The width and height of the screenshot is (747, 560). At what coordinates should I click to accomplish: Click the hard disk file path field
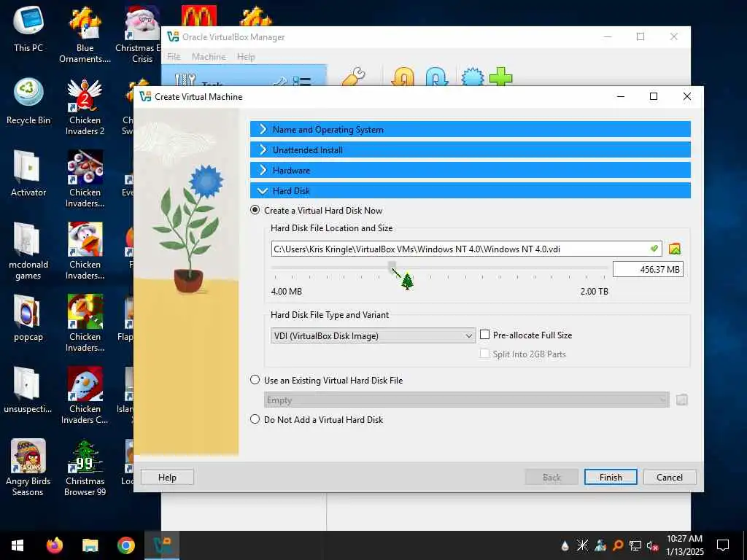[x=466, y=249]
